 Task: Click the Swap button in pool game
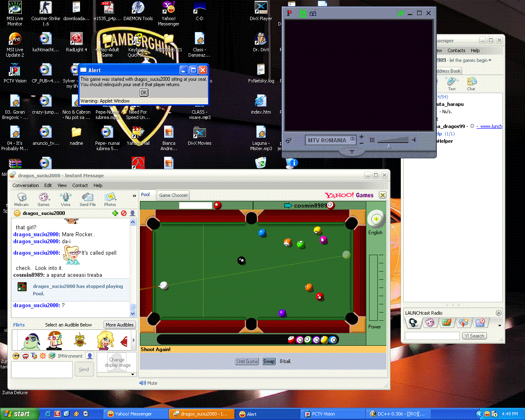pyautogui.click(x=269, y=361)
